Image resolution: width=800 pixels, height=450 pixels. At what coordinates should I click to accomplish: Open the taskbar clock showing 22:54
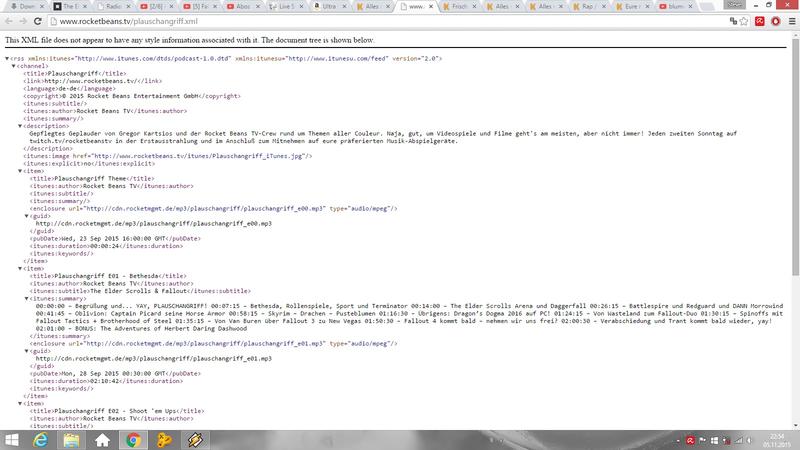[777, 440]
